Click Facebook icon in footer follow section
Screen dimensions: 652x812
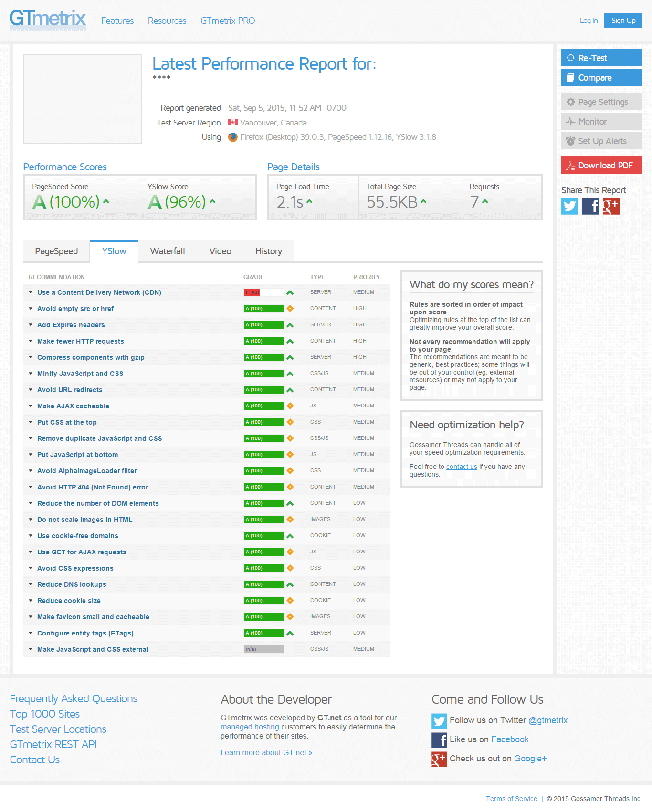(x=439, y=740)
